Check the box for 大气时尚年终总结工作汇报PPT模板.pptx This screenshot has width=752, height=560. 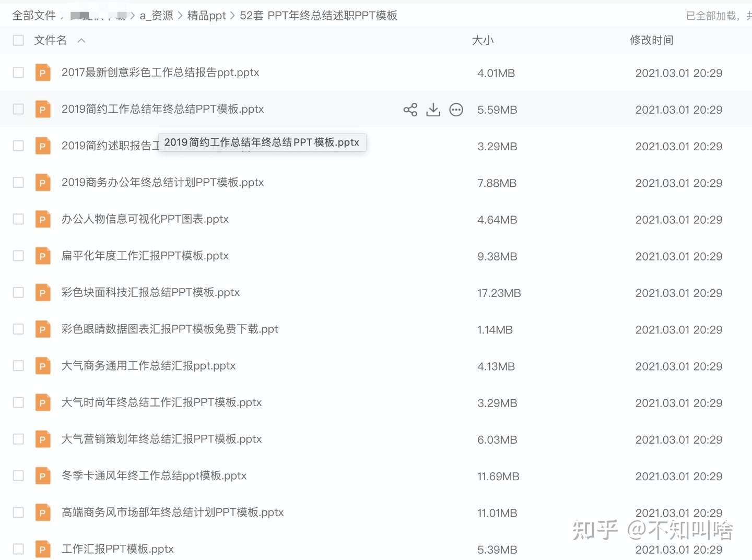[x=18, y=402]
